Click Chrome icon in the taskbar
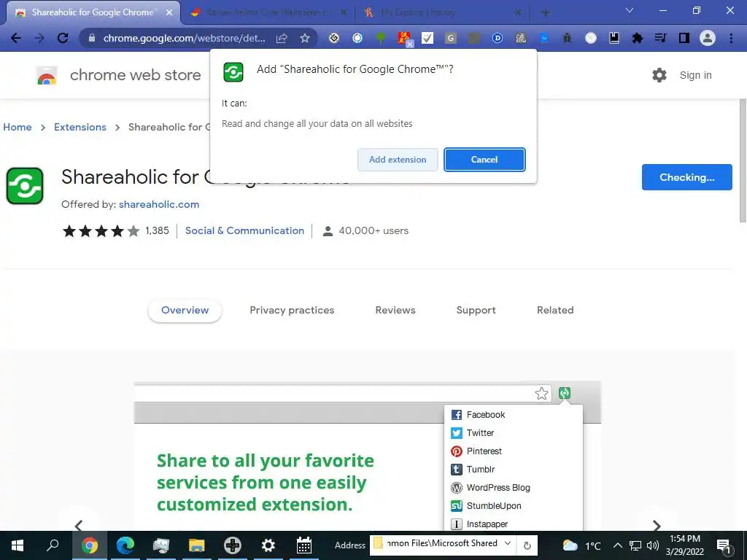This screenshot has width=747, height=560. (x=90, y=545)
